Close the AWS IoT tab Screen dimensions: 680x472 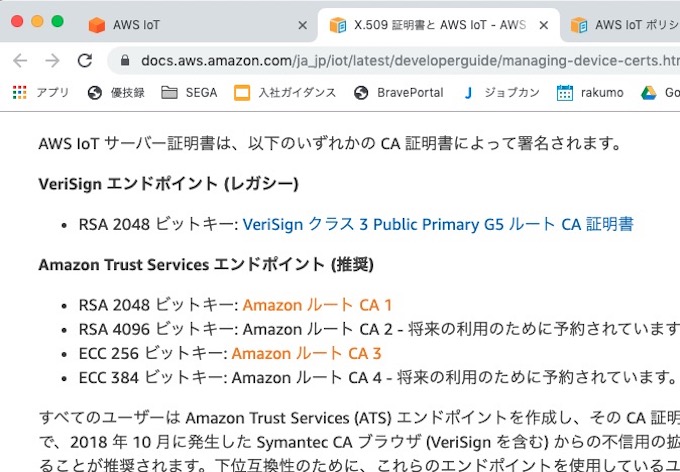coord(303,26)
